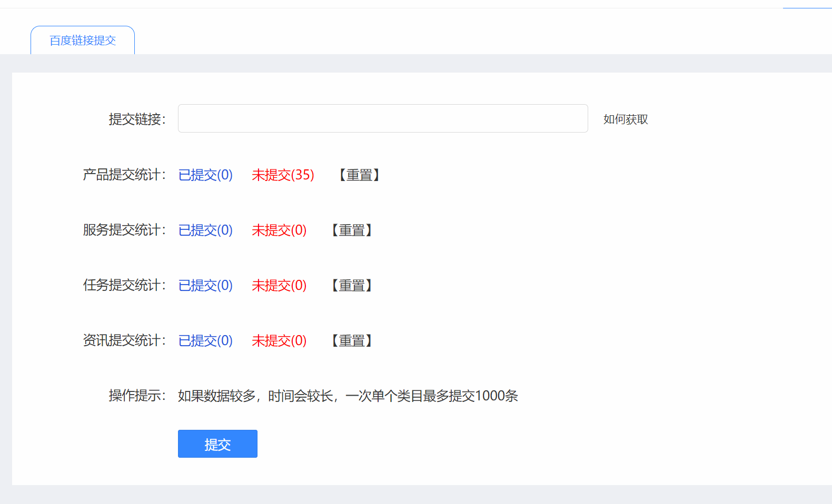
Task: Click the 操作提示 hint text
Action: tap(348, 396)
